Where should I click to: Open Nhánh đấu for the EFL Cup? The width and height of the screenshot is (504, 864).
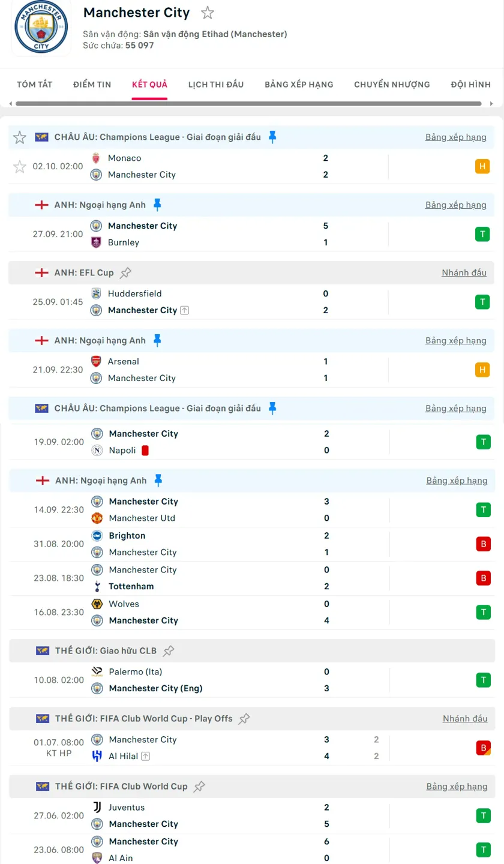[463, 272]
